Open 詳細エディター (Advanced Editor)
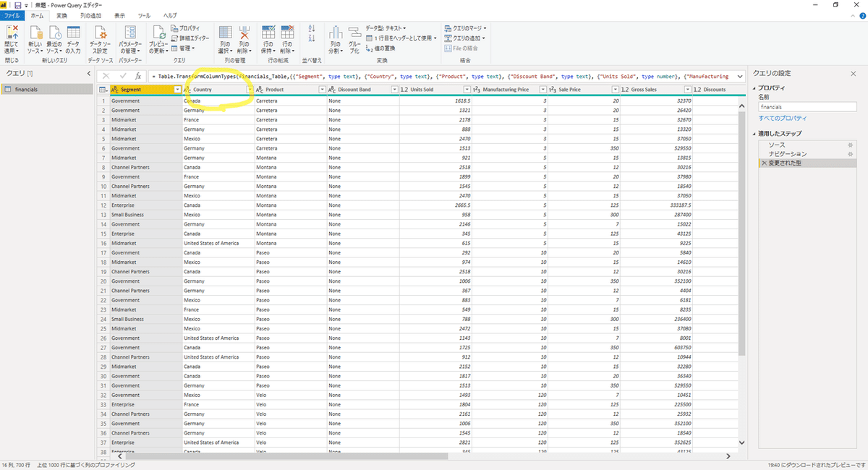Viewport: 868px width, 470px height. pyautogui.click(x=190, y=38)
